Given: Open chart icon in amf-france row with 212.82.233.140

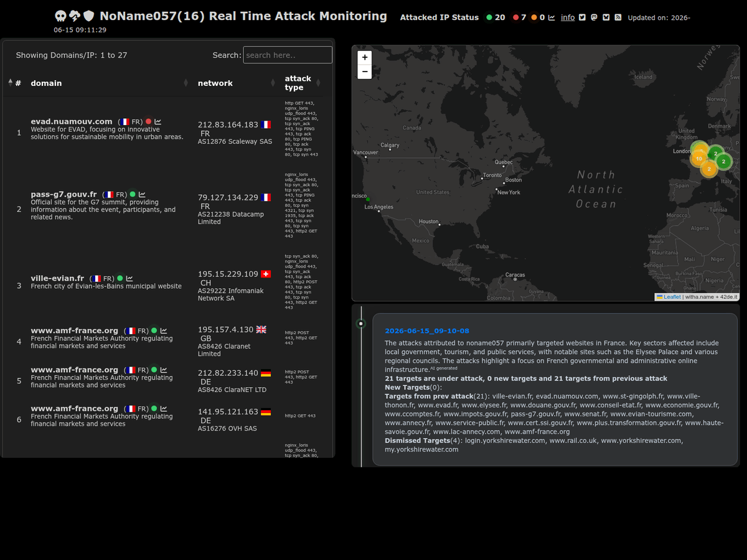Looking at the screenshot, I should click(164, 370).
